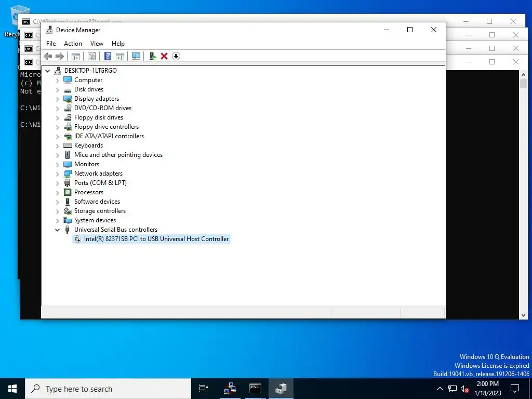Click the Display adapters icon
Viewport: 532px width, 399px height.
tap(68, 99)
